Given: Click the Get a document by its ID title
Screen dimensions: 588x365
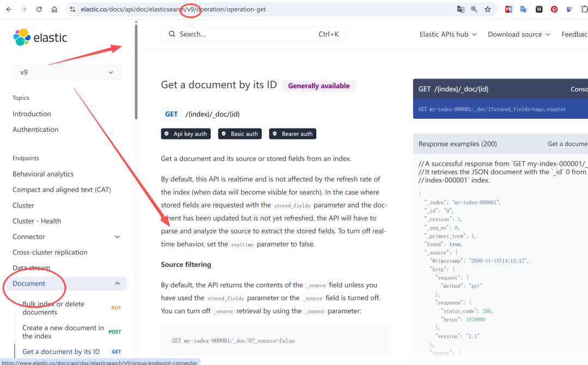Looking at the screenshot, I should [219, 85].
